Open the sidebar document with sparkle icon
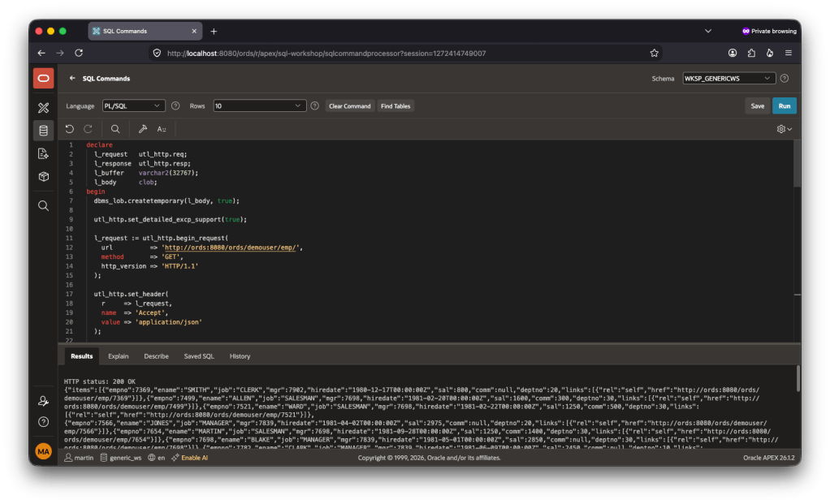The width and height of the screenshot is (830, 504). click(43, 153)
